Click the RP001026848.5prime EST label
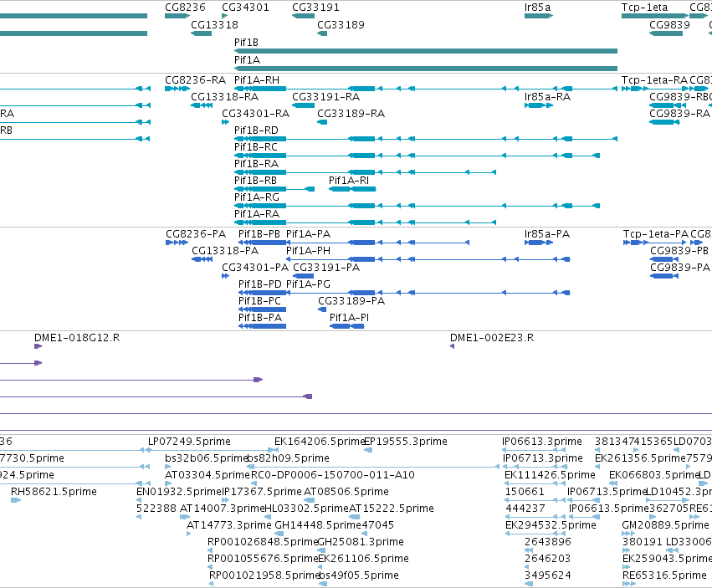This screenshot has height=588, width=712. pos(262,542)
